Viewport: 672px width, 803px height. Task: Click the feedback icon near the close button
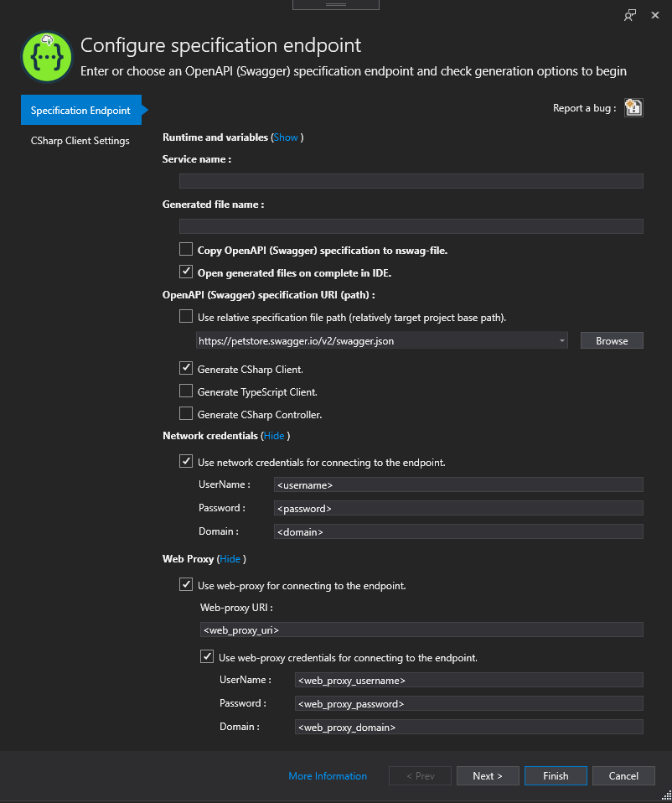click(629, 15)
